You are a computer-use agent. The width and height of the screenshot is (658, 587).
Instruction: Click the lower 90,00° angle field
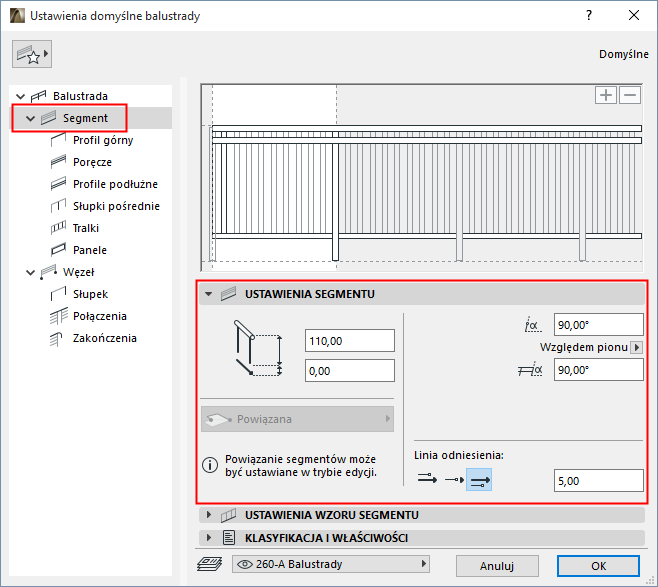tap(598, 370)
